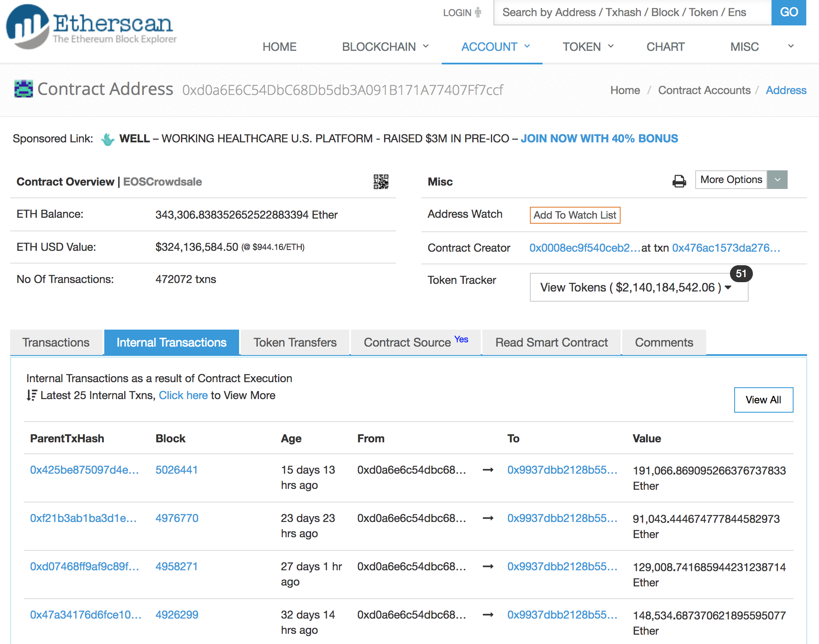Open the CHART menu item

tap(666, 47)
